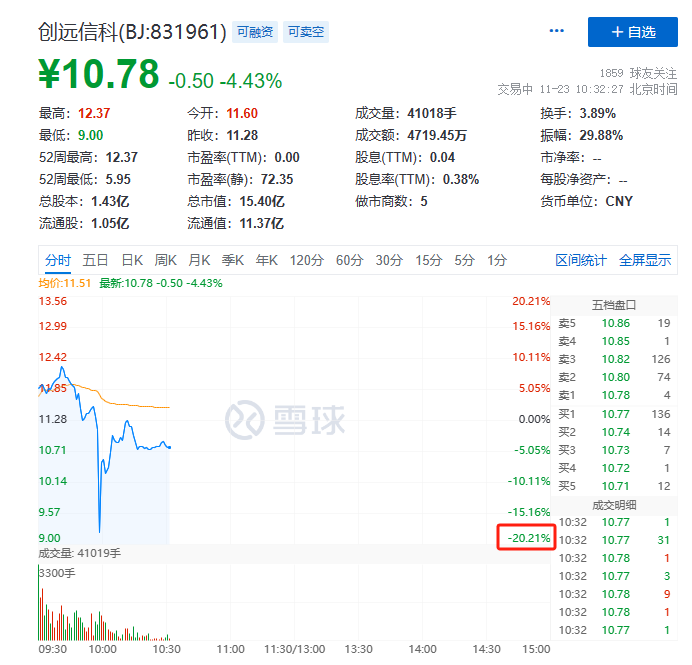Open the 季K chart tab
Viewport: 692px width, 665px height.
pos(233,260)
